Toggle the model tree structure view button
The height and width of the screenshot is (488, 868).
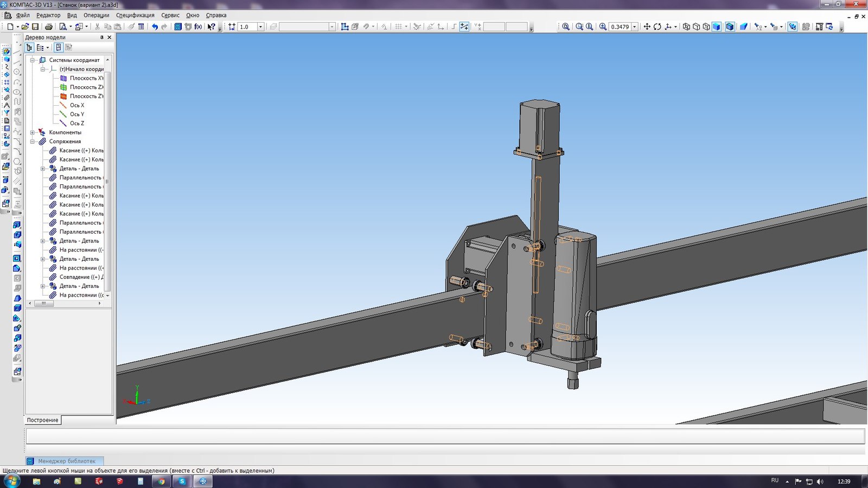tap(29, 48)
